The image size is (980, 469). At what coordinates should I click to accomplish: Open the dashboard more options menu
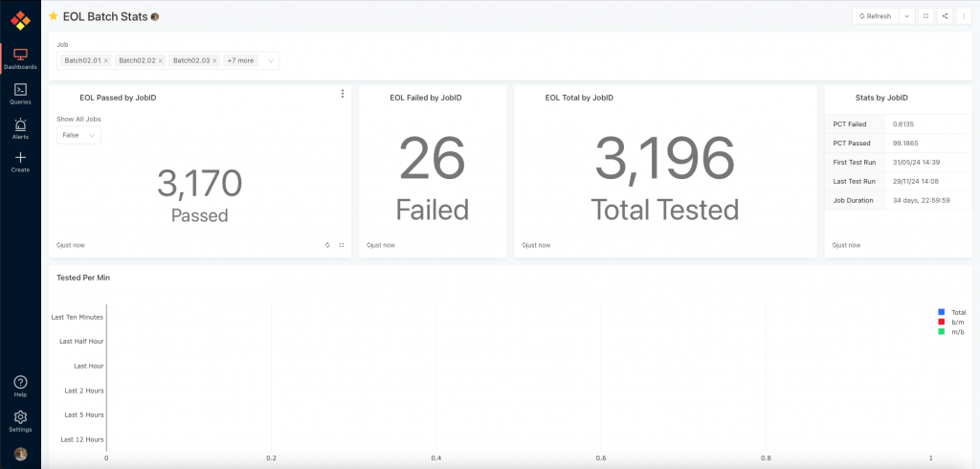(964, 16)
